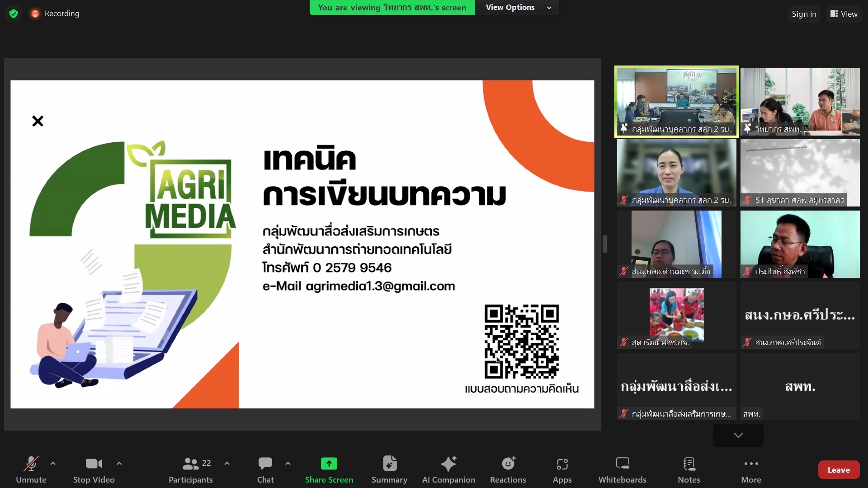Select the ประสิทธิ์ สิงห์ชา video tile
The image size is (868, 488).
[800, 244]
